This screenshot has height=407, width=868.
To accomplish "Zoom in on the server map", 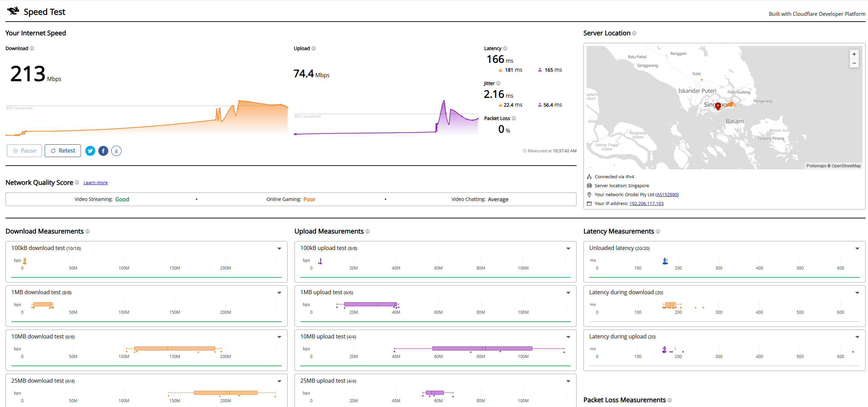I will point(854,54).
